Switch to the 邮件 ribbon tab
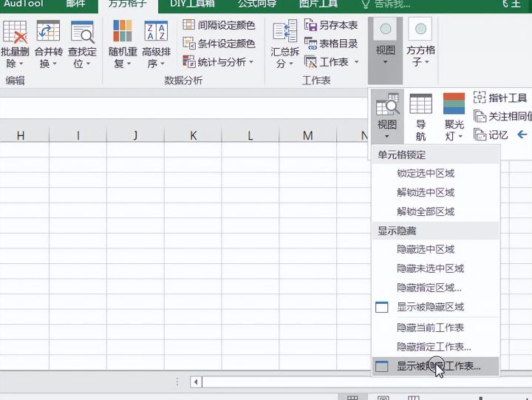 (x=75, y=4)
